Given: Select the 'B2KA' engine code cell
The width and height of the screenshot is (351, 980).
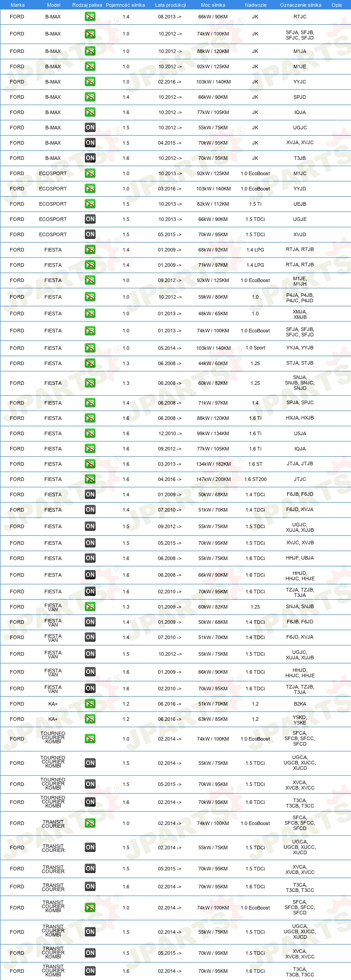Looking at the screenshot, I should (300, 704).
